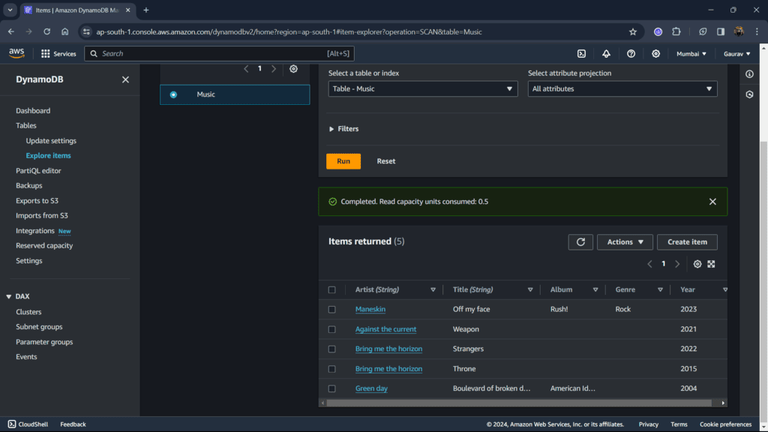The height and width of the screenshot is (432, 768).
Task: Expand the Filters section
Action: [344, 129]
